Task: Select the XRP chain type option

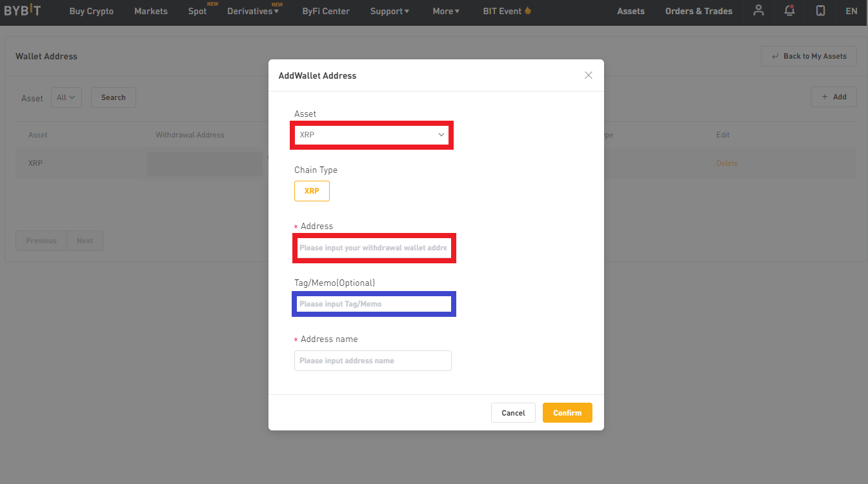Action: [312, 191]
